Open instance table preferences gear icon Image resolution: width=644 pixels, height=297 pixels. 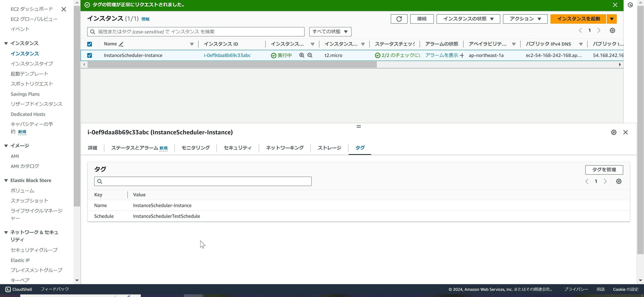pos(612,31)
